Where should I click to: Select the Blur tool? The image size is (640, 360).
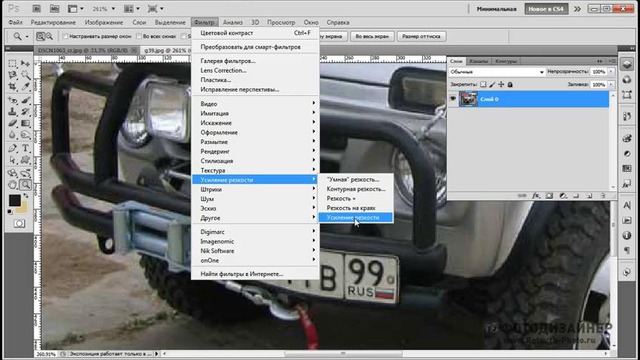coord(13,135)
